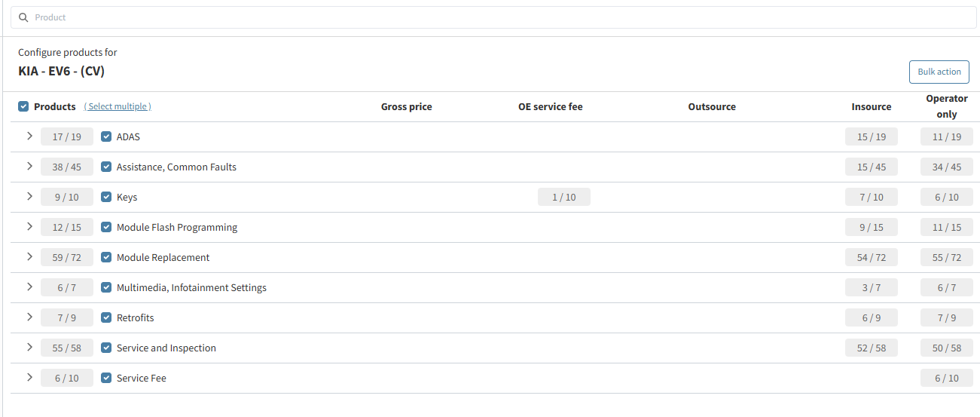Click the ADAS Insource 15 / 19 badge
Image resolution: width=980 pixels, height=417 pixels.
871,136
